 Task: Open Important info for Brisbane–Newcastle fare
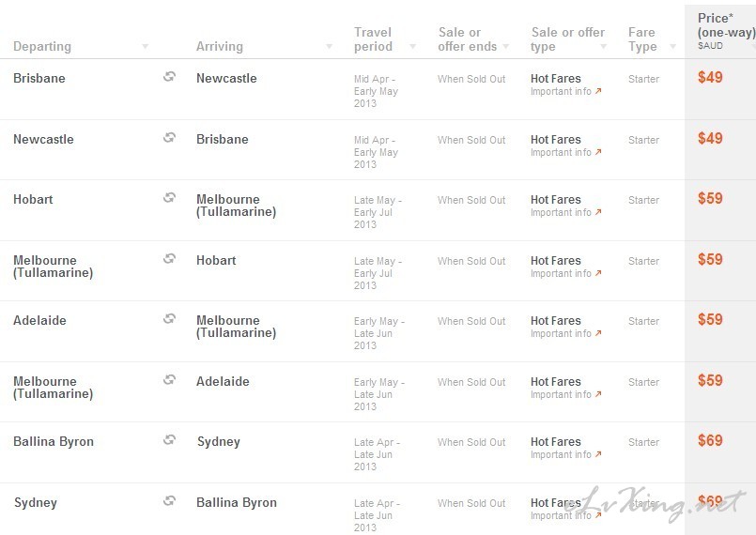point(566,91)
